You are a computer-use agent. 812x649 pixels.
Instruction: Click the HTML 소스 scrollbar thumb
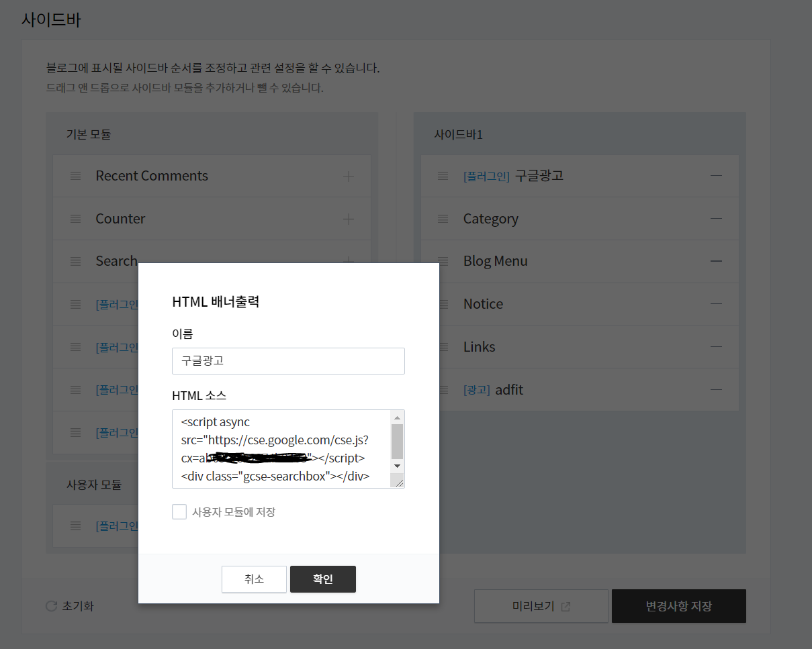tap(397, 441)
